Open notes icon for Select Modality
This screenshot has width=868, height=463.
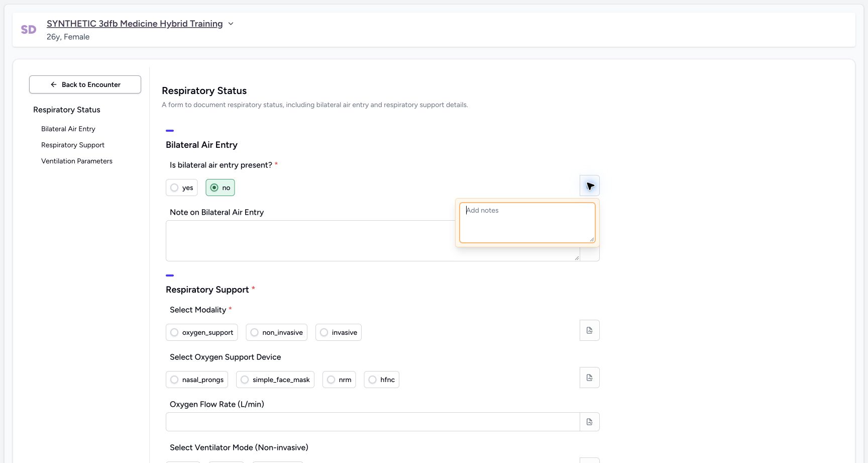[590, 330]
